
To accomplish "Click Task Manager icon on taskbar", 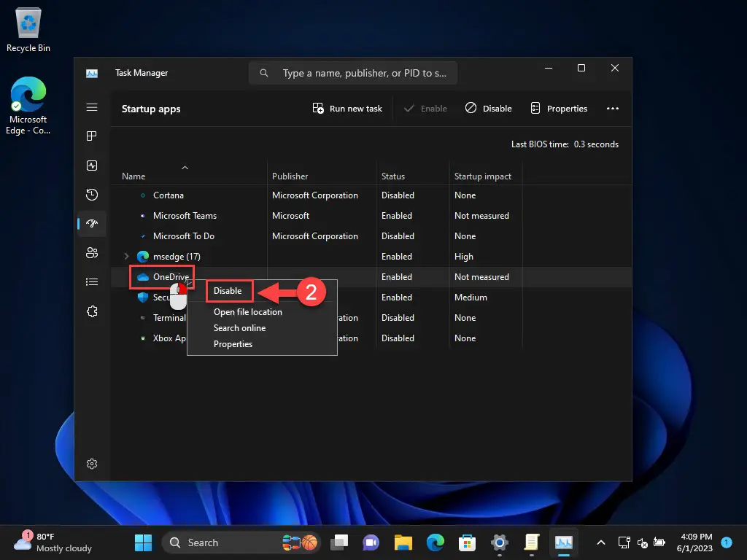I will click(x=564, y=542).
